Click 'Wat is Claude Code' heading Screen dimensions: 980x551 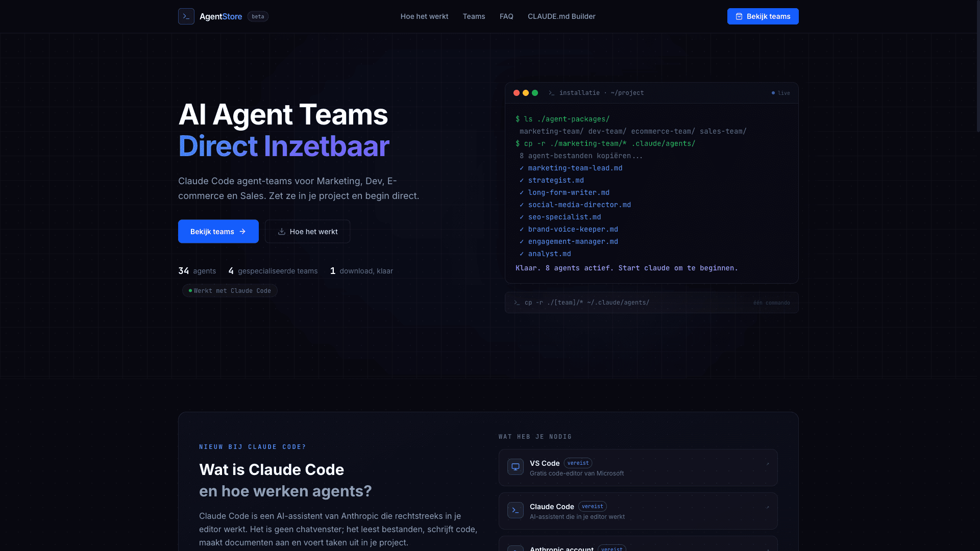point(272,470)
